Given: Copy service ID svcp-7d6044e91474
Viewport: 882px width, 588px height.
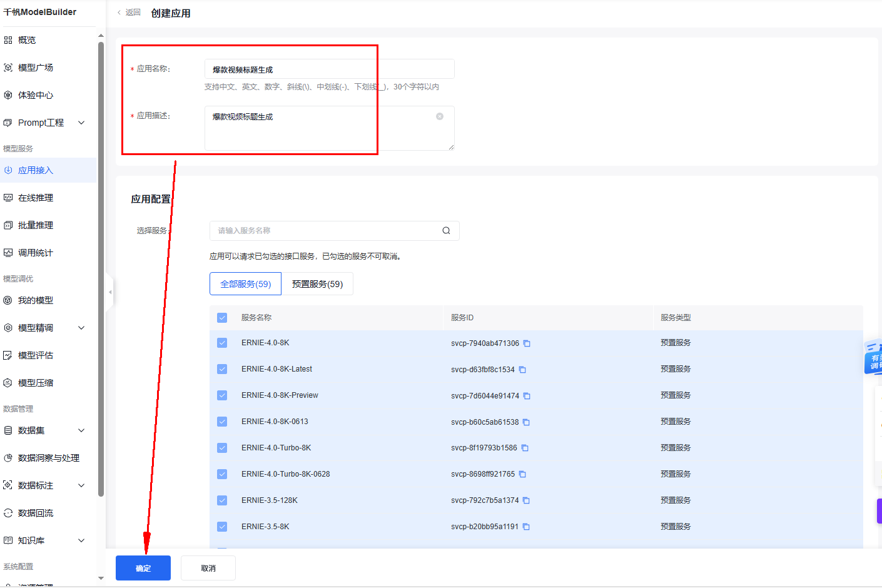Looking at the screenshot, I should pos(527,396).
